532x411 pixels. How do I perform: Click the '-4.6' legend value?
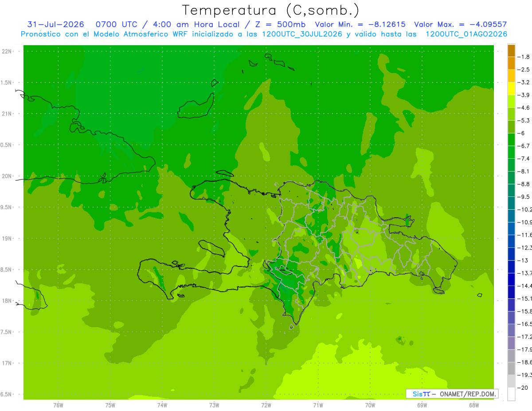click(524, 108)
